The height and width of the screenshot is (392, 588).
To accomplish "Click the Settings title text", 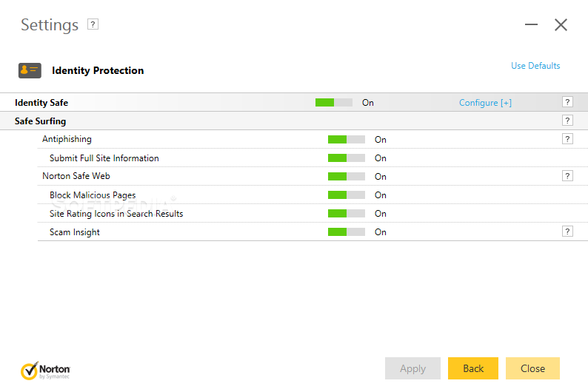I will click(x=50, y=25).
